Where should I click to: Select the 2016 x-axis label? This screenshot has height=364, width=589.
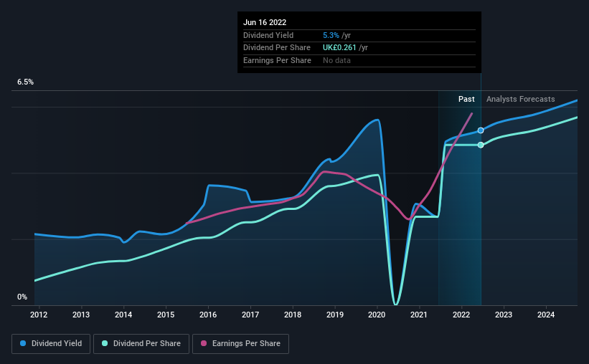tap(208, 315)
